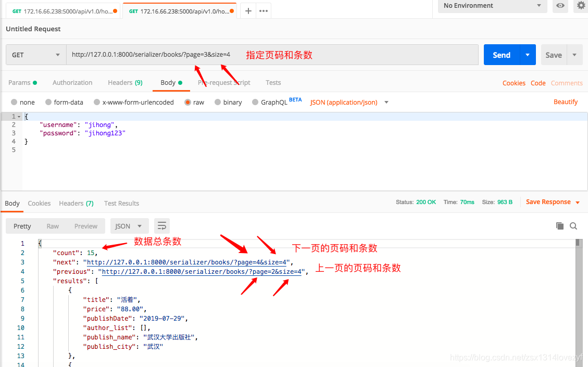Open the request Body tab
Screen dimensions: 588x367
pyautogui.click(x=171, y=82)
